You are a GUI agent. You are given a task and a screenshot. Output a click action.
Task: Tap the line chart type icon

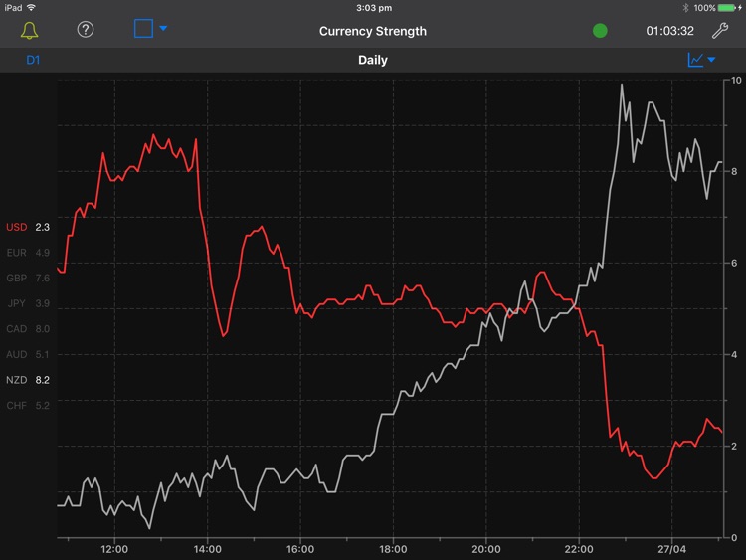pyautogui.click(x=695, y=60)
